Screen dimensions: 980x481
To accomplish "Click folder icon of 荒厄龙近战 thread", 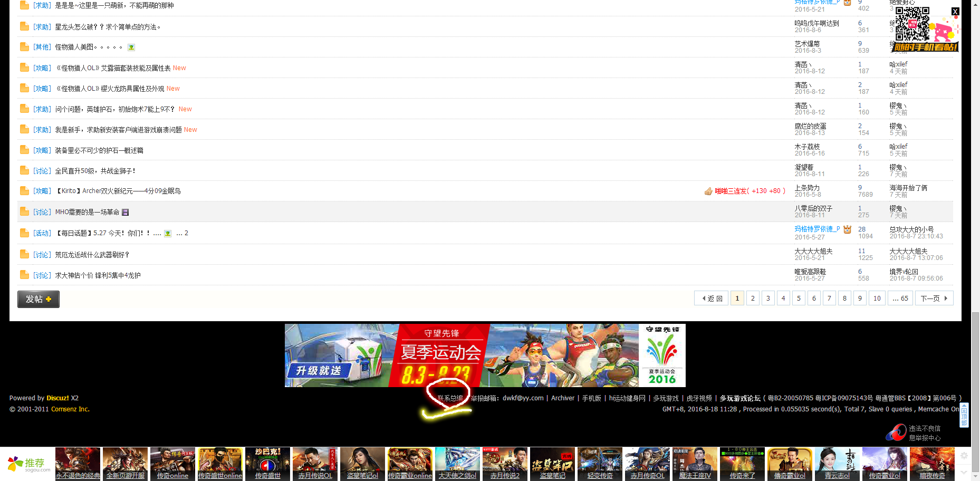I will [24, 254].
